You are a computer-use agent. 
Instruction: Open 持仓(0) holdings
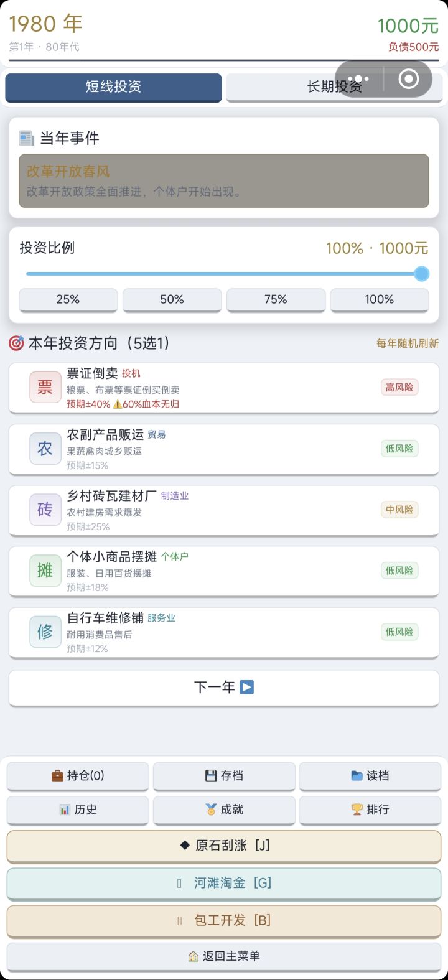click(78, 776)
